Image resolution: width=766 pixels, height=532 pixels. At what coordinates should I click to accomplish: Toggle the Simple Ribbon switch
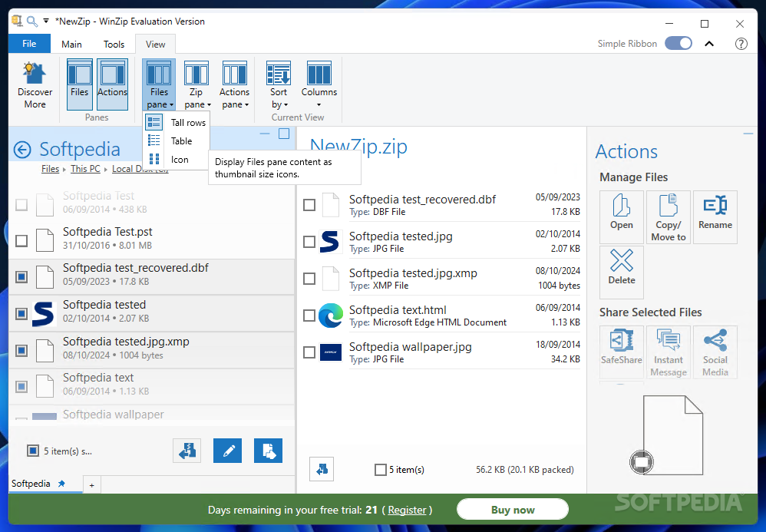pos(679,44)
